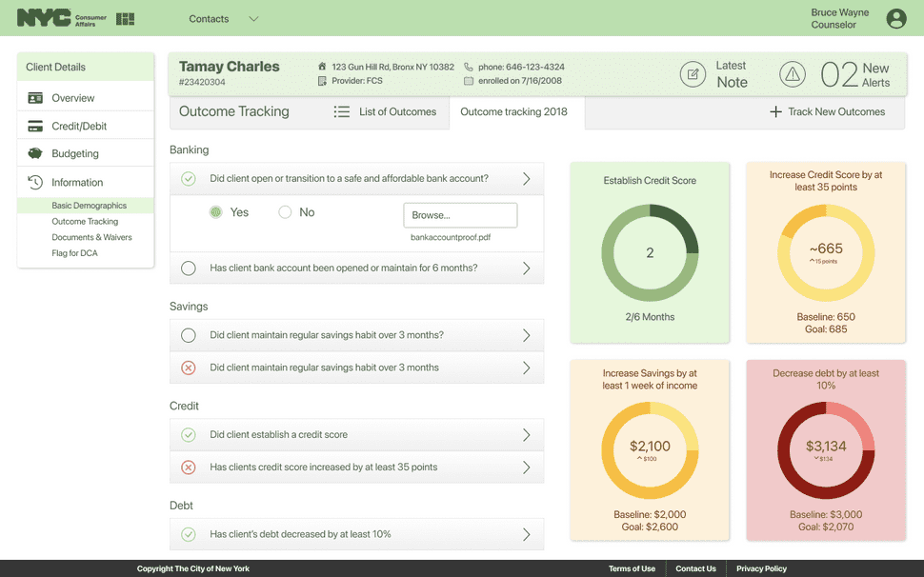Expand the safe and affordable bank account question

click(356, 178)
